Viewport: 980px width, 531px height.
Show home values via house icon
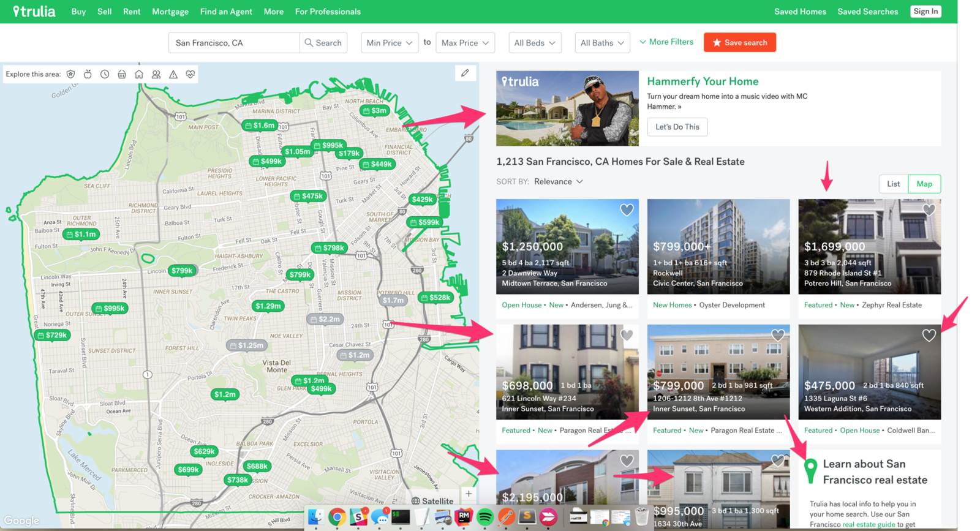(x=139, y=74)
